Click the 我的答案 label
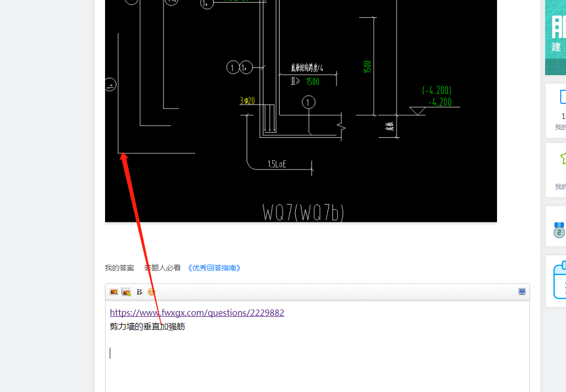The image size is (566, 392). (120, 268)
